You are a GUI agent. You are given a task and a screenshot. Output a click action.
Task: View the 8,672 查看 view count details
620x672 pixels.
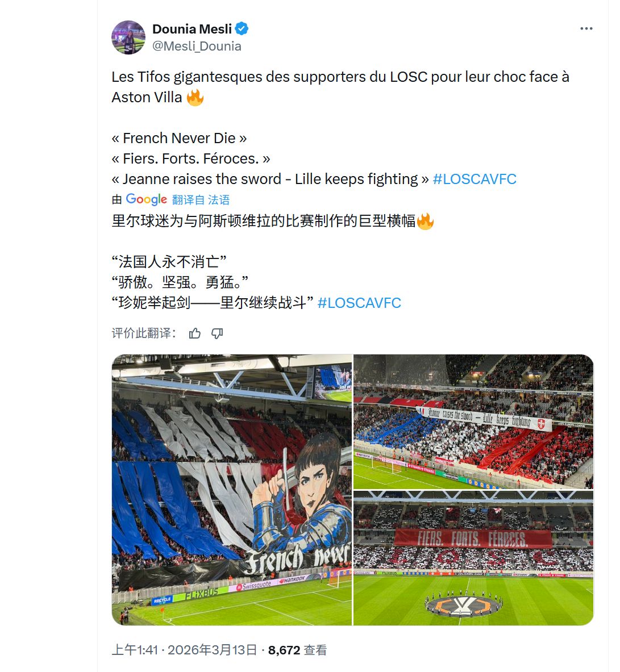(298, 650)
